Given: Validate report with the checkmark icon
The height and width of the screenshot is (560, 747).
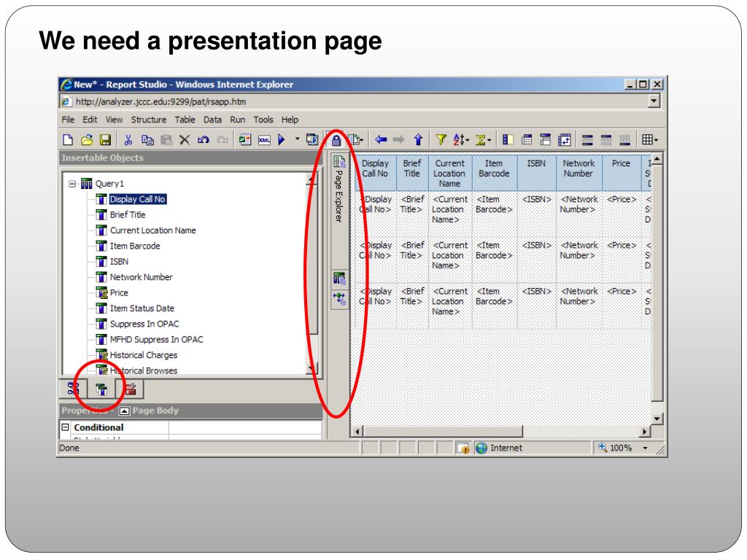Looking at the screenshot, I should (245, 139).
